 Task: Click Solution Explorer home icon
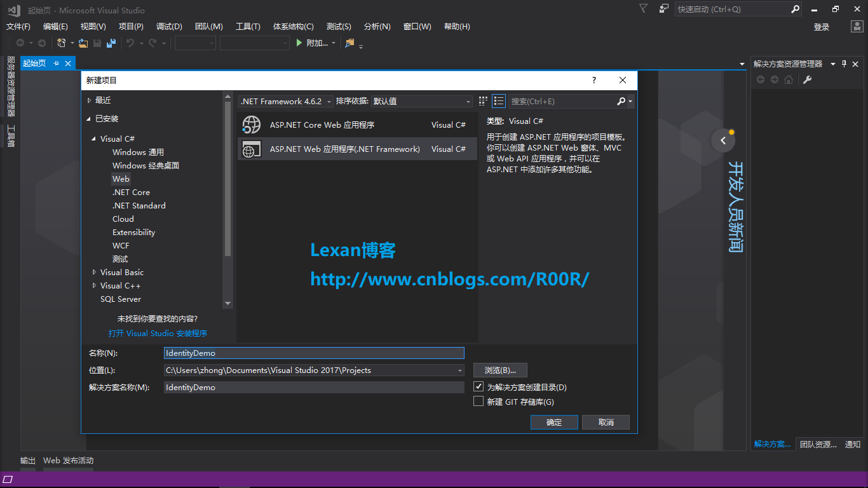coord(789,79)
